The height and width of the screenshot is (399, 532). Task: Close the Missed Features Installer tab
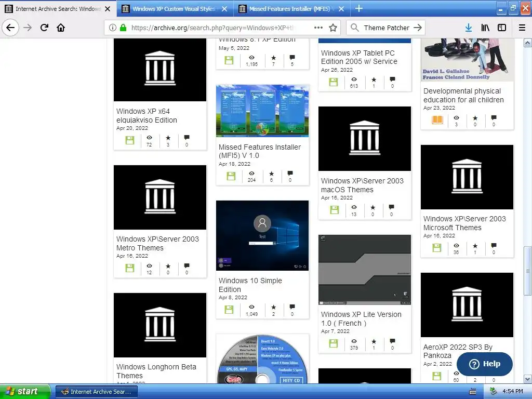coord(341,9)
